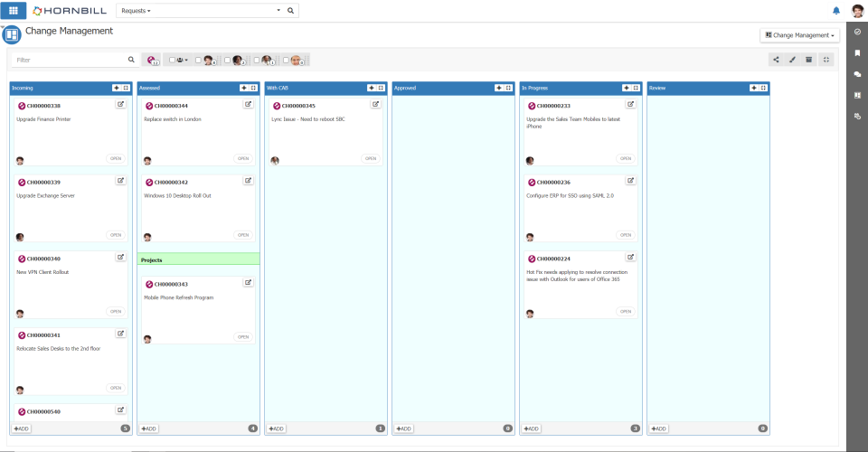The image size is (868, 452).
Task: Click the plus icon in Assessed header
Action: [243, 88]
